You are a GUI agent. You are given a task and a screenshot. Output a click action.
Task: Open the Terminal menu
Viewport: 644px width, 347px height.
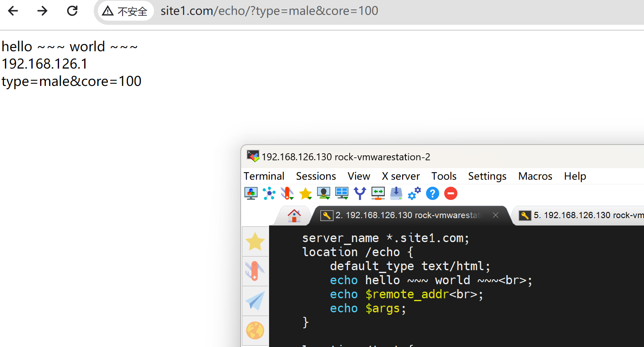[264, 176]
